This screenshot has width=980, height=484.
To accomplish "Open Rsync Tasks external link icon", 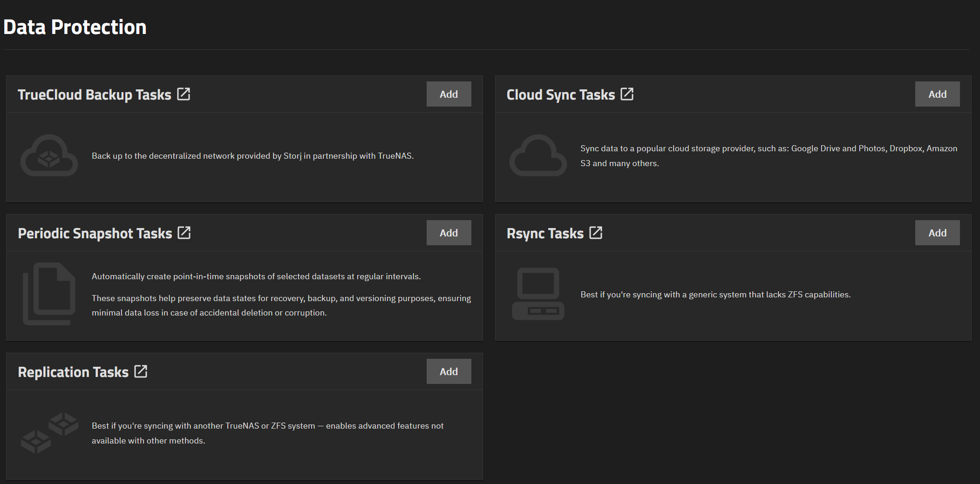I will tap(596, 232).
